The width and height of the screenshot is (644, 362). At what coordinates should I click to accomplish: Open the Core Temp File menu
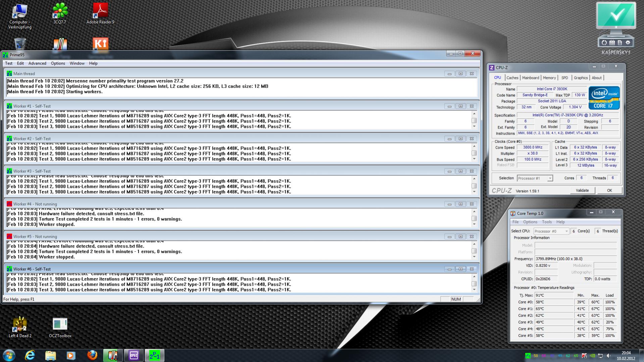515,222
